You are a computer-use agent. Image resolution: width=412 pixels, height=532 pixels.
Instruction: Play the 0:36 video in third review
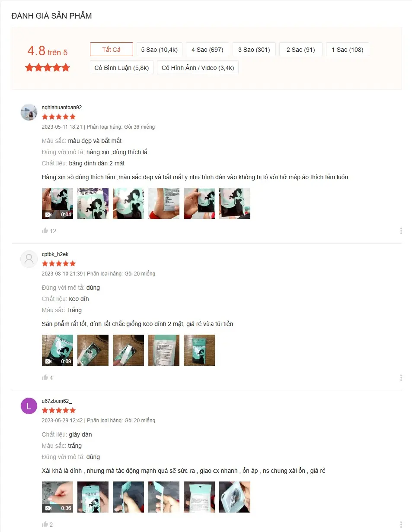coord(57,497)
